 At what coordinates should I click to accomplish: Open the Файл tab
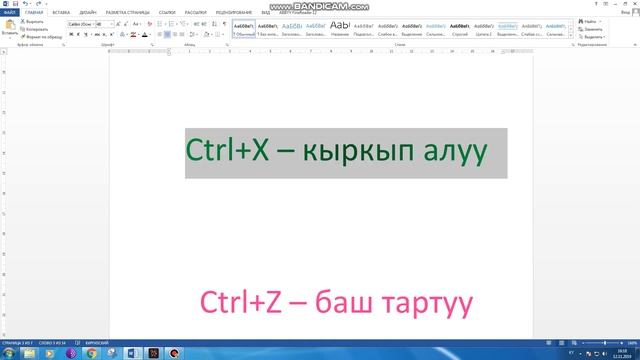click(9, 12)
